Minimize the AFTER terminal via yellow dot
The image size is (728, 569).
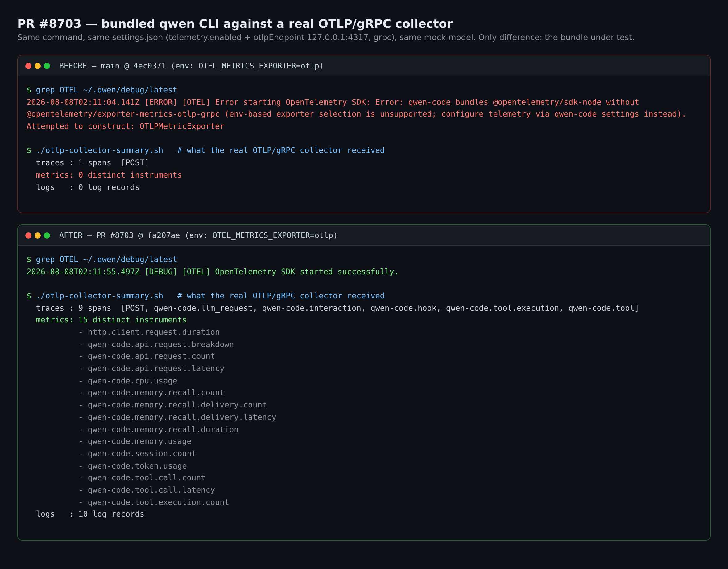(x=38, y=235)
